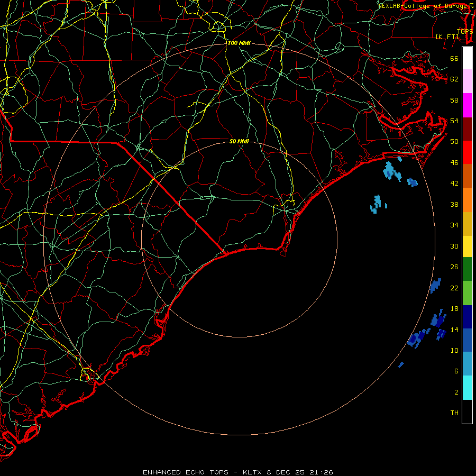Click the legend value '66'
This screenshot has height=476, width=476.
click(x=454, y=58)
